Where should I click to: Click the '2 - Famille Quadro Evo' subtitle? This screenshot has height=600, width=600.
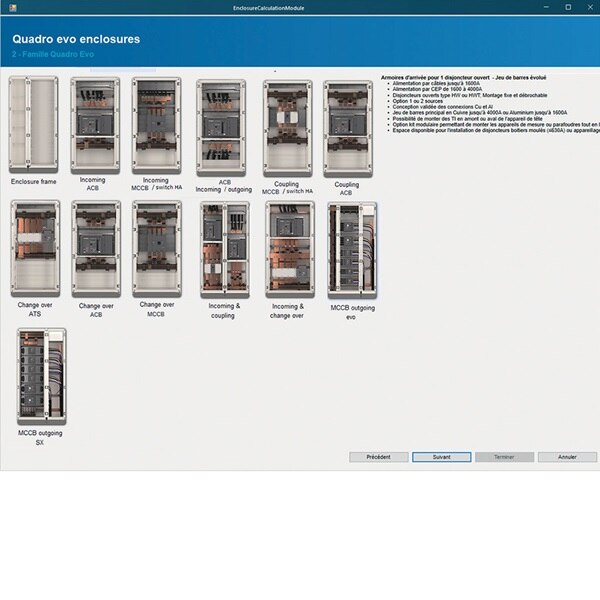pyautogui.click(x=53, y=54)
